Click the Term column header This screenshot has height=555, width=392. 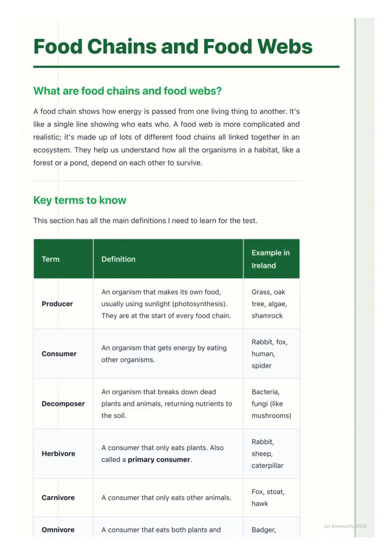(x=51, y=259)
